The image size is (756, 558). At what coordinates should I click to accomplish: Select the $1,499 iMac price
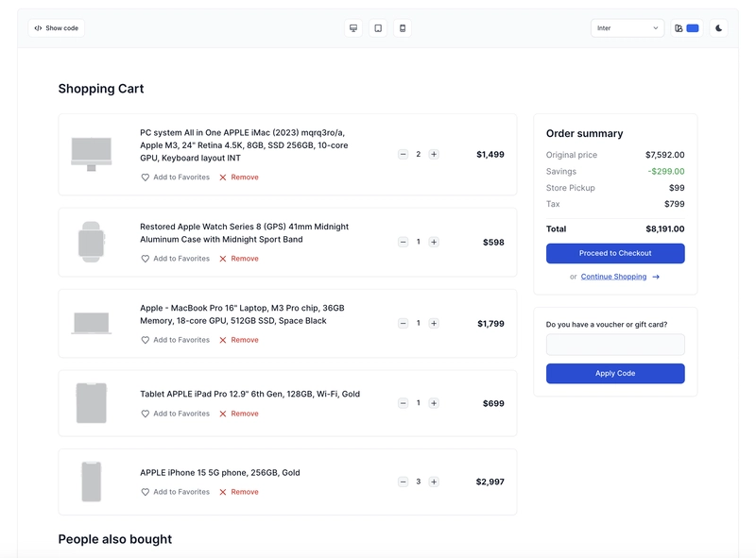click(490, 154)
